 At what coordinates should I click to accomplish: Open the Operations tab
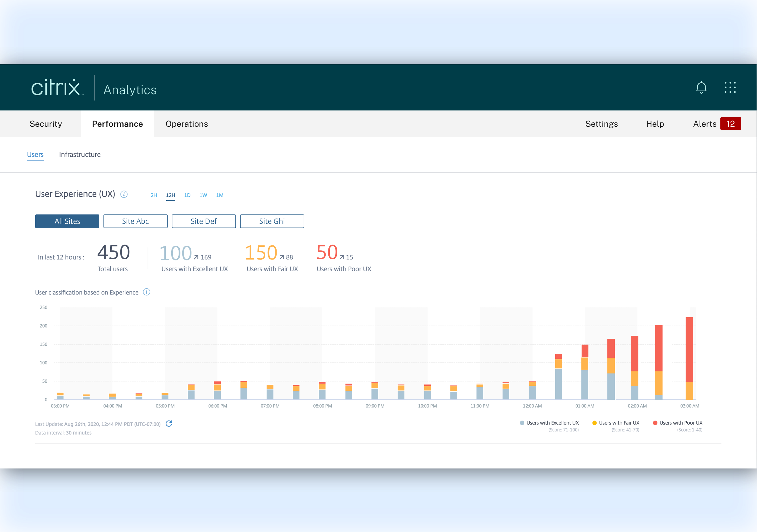tap(187, 124)
